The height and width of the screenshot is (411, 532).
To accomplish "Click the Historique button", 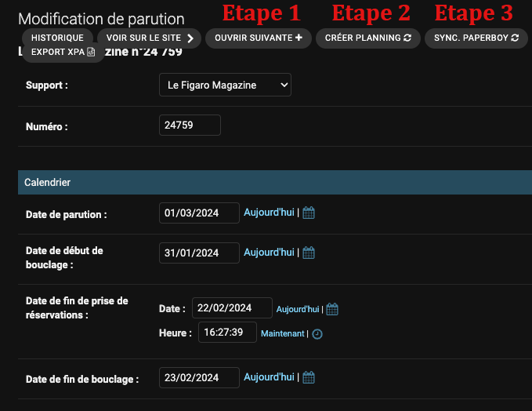I will (57, 38).
